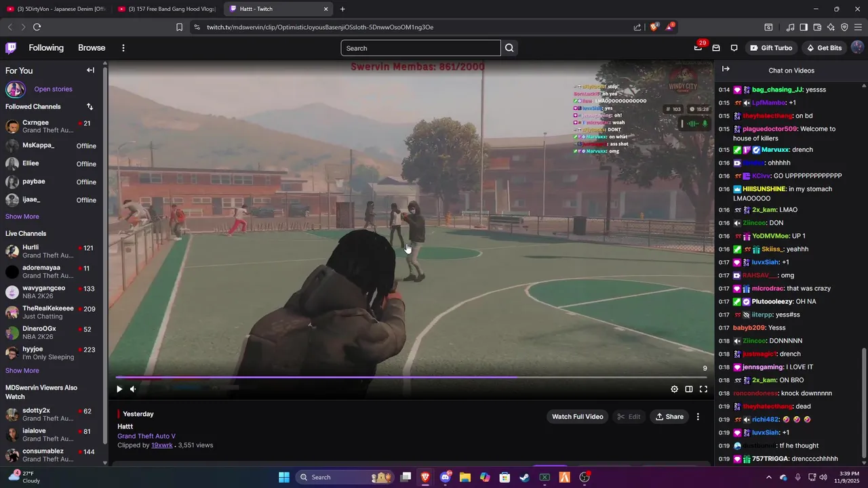Screen dimensions: 868x488
Task: Seek on the clip progress bar
Action: click(412, 377)
